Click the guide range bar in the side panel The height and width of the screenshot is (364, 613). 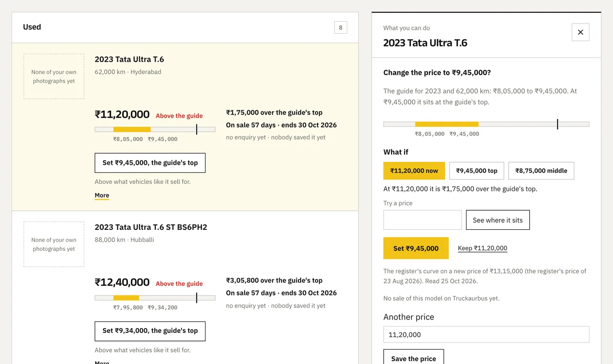pyautogui.click(x=486, y=124)
